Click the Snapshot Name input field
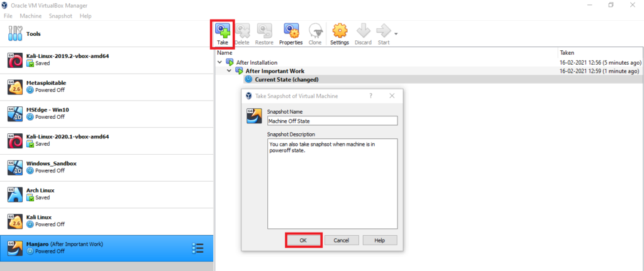This screenshot has height=271, width=644. coord(332,121)
